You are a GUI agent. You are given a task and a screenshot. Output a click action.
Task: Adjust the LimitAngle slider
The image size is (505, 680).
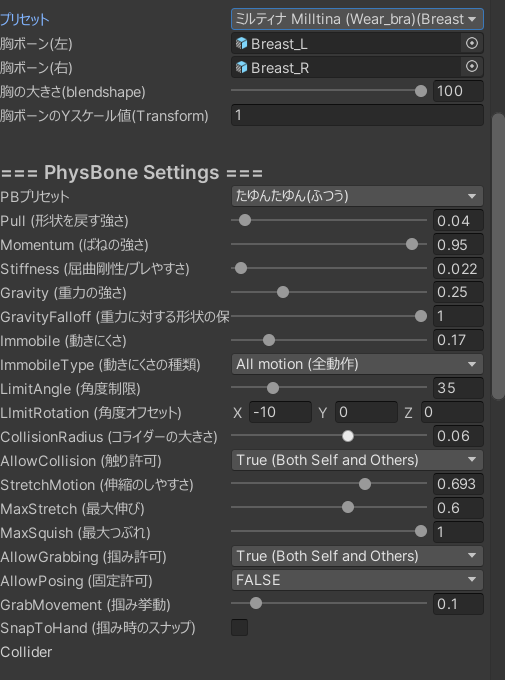pyautogui.click(x=329, y=388)
